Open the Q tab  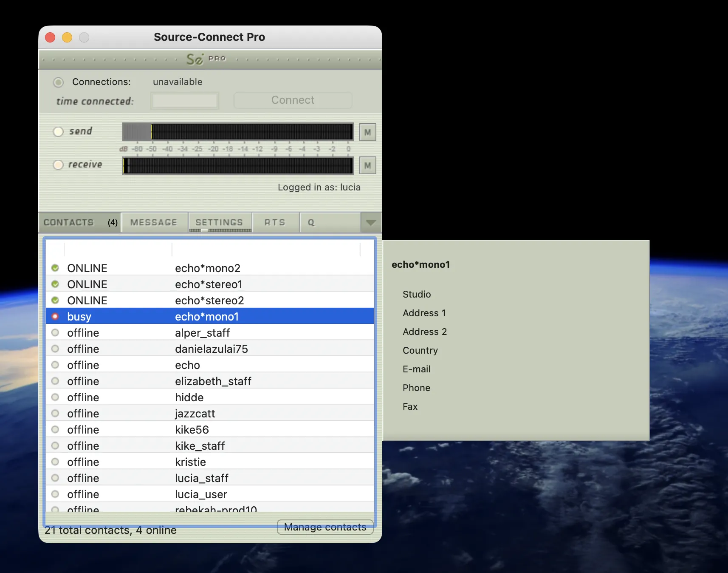tap(330, 222)
